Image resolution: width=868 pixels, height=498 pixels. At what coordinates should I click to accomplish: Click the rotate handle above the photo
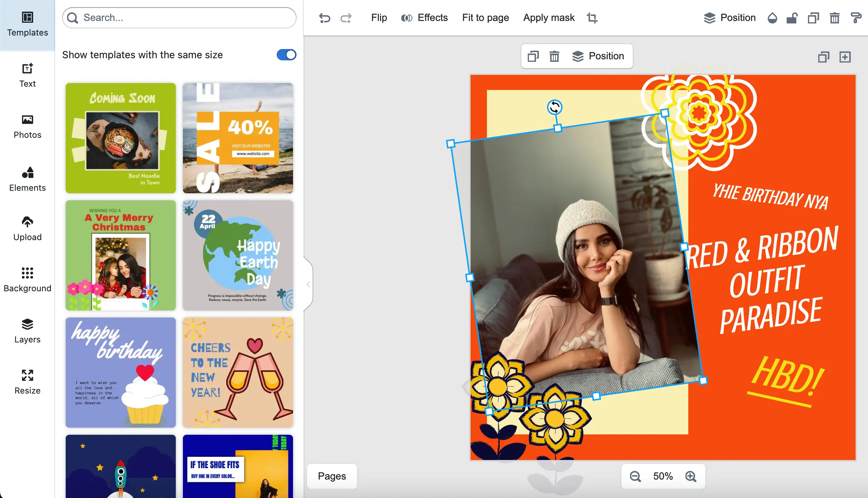click(x=554, y=107)
